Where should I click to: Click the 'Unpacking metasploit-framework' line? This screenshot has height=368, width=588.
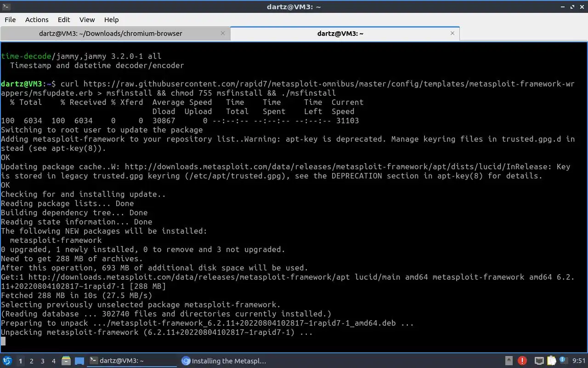click(157, 332)
